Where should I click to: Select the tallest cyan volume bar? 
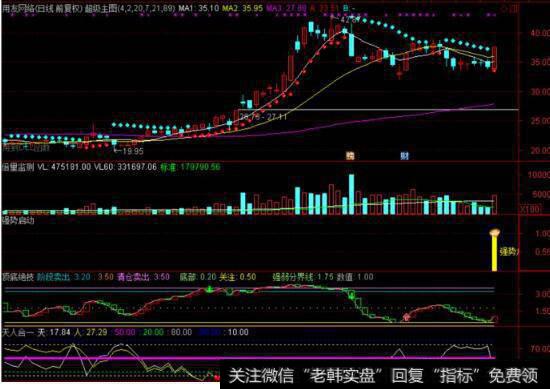(x=351, y=194)
